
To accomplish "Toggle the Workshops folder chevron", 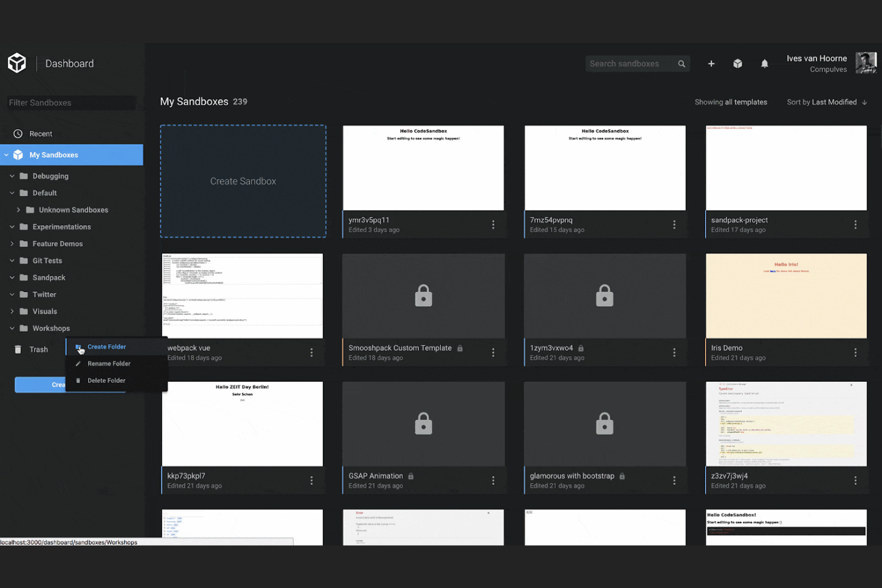I will pyautogui.click(x=12, y=328).
